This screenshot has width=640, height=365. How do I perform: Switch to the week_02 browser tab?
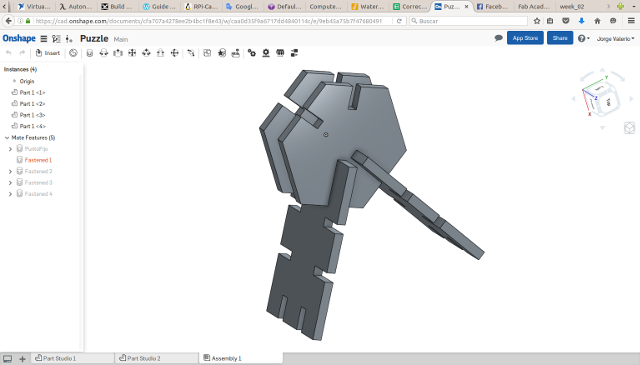pos(571,7)
